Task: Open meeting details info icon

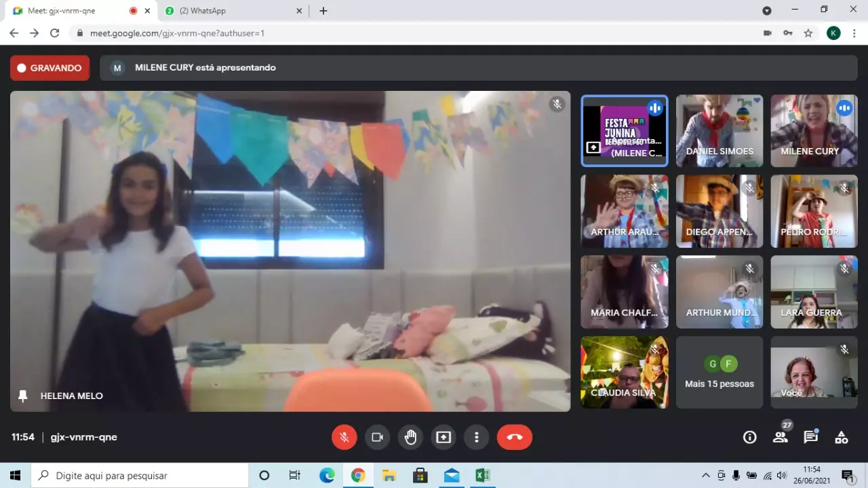Action: click(749, 437)
